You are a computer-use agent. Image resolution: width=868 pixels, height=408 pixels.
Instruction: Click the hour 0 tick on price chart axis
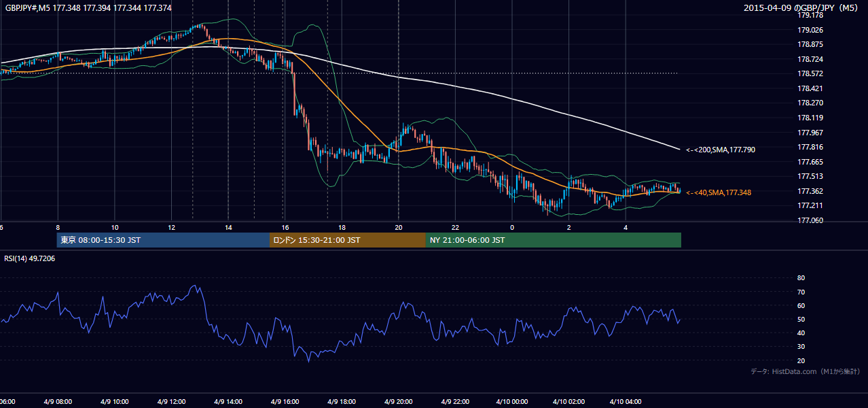pyautogui.click(x=512, y=228)
